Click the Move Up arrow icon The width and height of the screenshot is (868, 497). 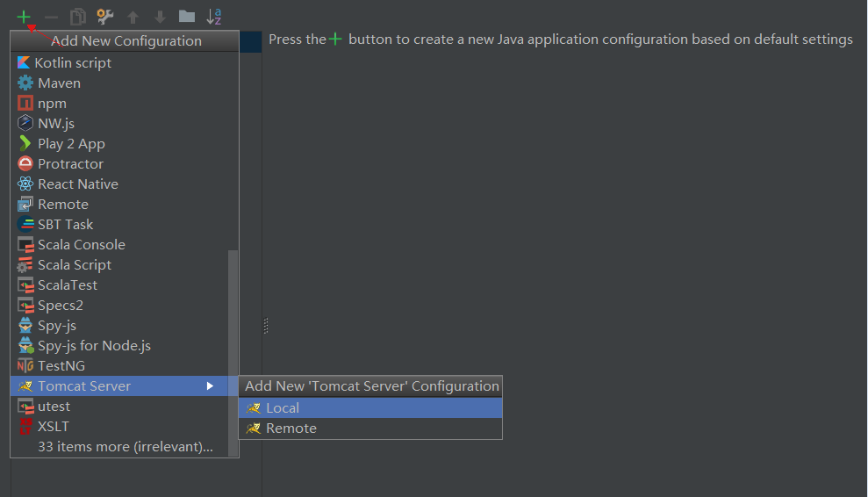coord(133,18)
